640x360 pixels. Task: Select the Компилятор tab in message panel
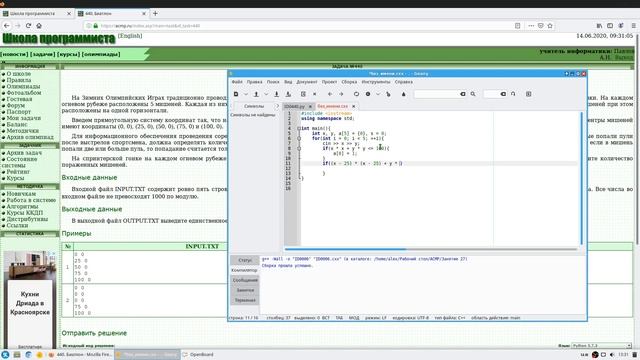click(x=244, y=270)
